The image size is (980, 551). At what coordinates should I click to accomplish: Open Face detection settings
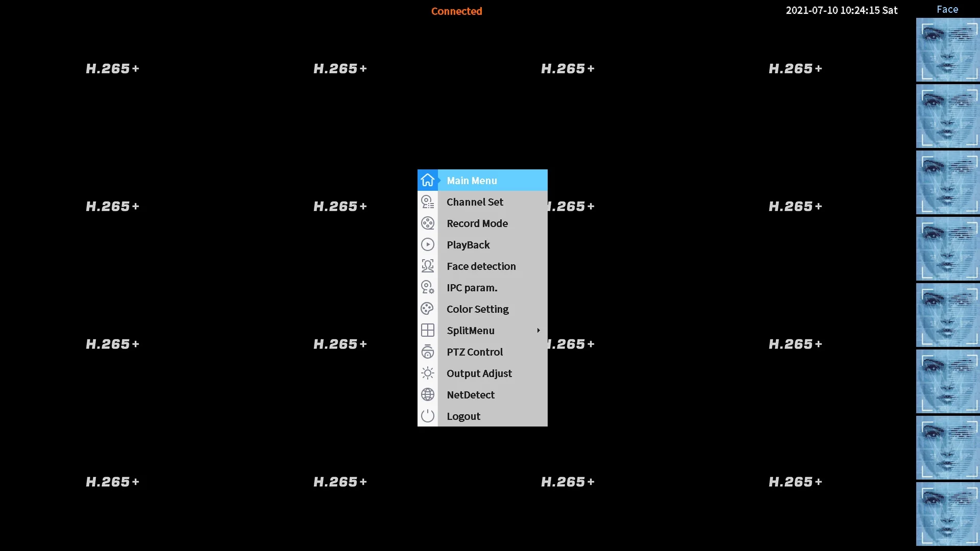point(481,266)
